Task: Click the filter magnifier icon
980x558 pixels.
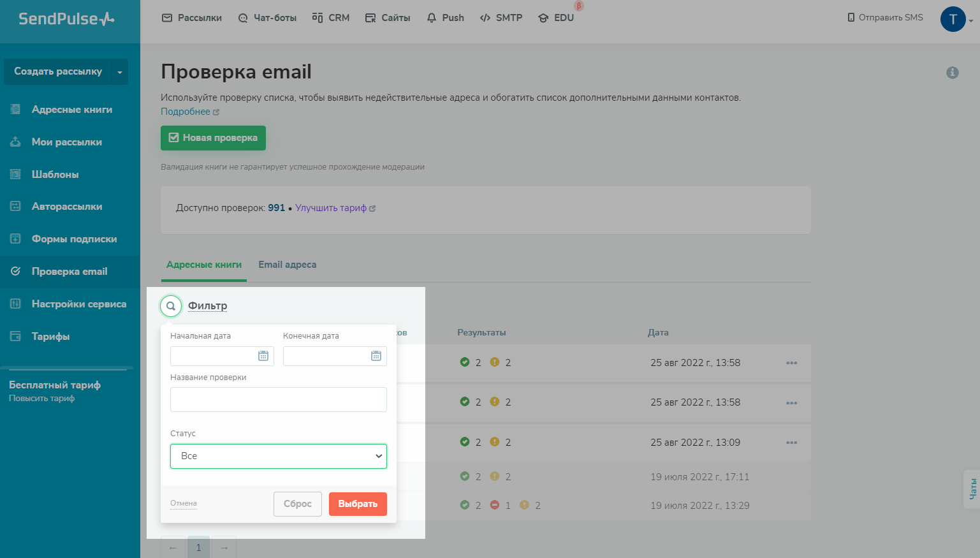Action: [171, 306]
